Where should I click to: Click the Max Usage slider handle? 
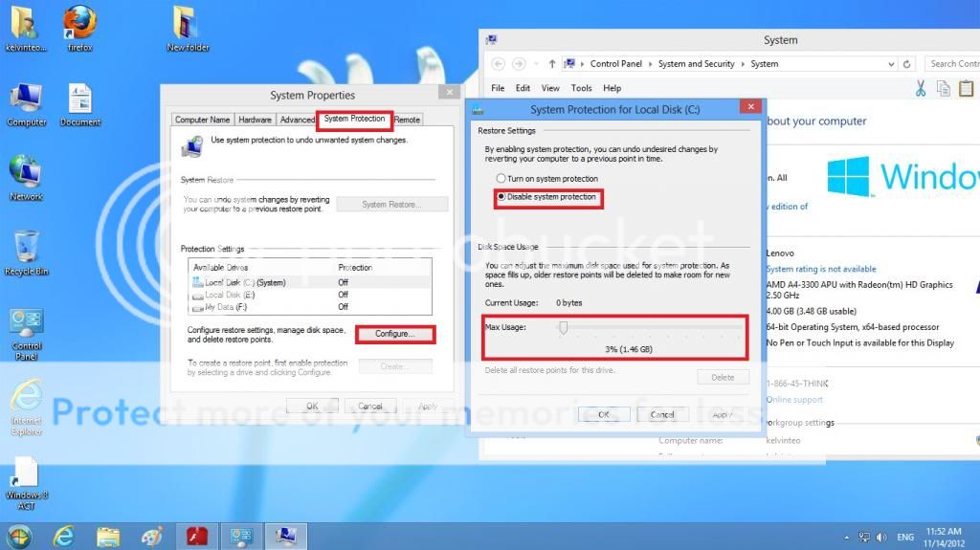[x=564, y=328]
